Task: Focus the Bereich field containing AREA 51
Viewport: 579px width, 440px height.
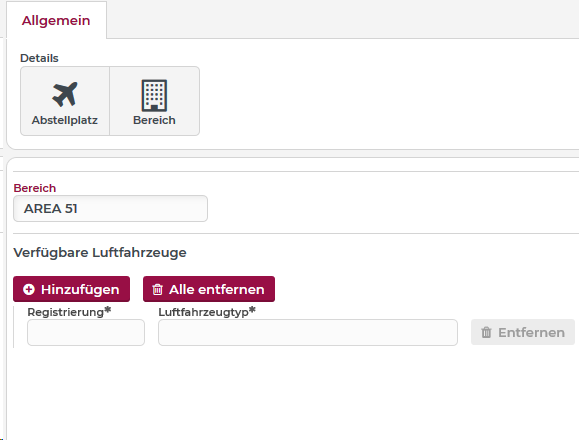Action: (110, 209)
